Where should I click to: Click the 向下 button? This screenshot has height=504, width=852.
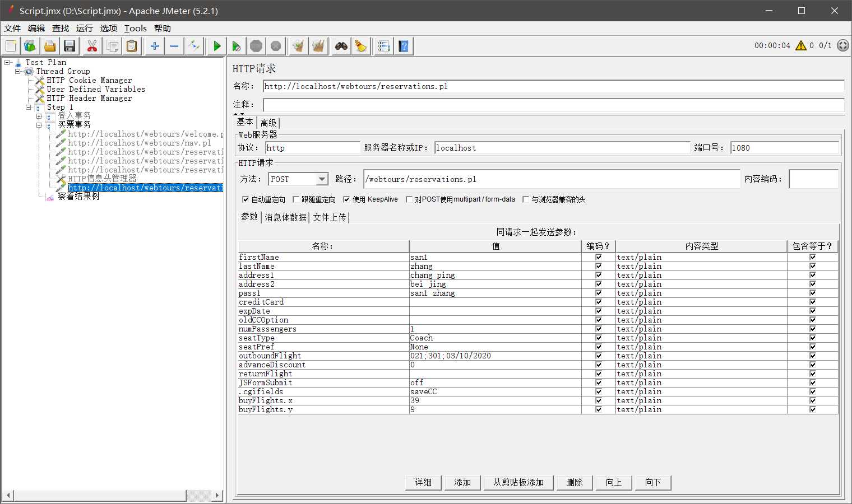pyautogui.click(x=653, y=483)
